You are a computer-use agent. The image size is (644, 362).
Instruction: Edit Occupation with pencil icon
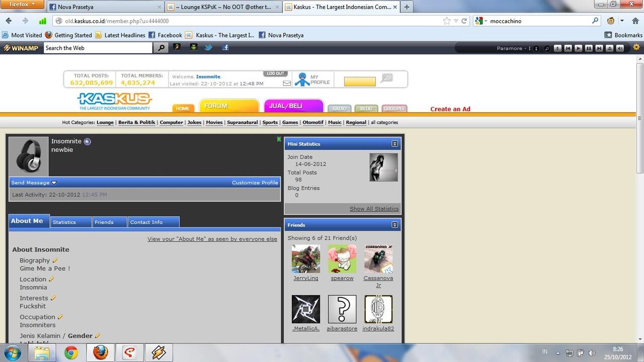coord(60,317)
